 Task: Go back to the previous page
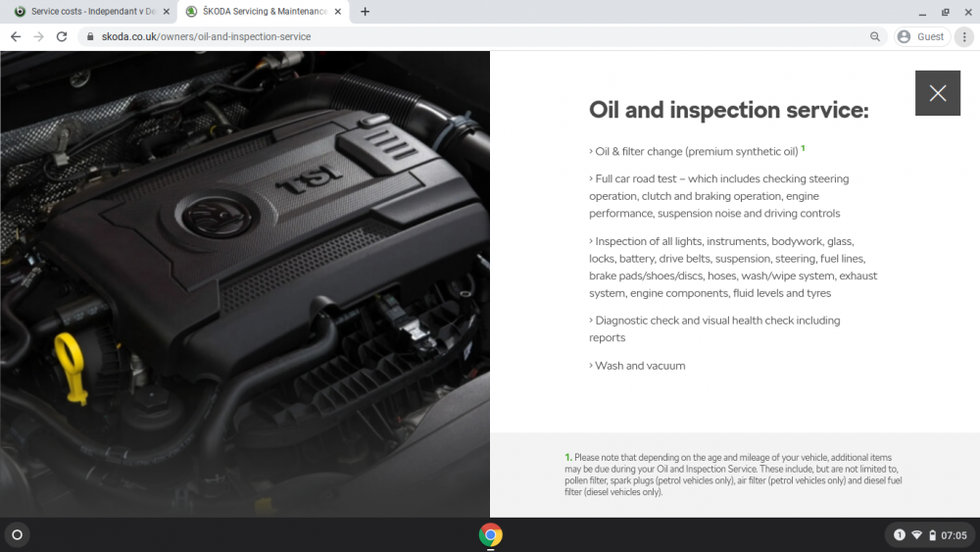(16, 37)
